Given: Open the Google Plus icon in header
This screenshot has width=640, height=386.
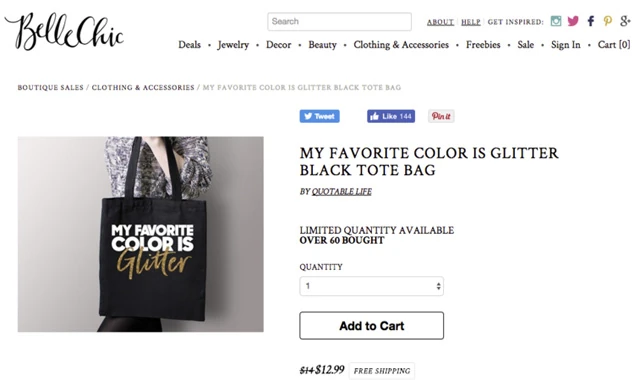Looking at the screenshot, I should [x=625, y=21].
